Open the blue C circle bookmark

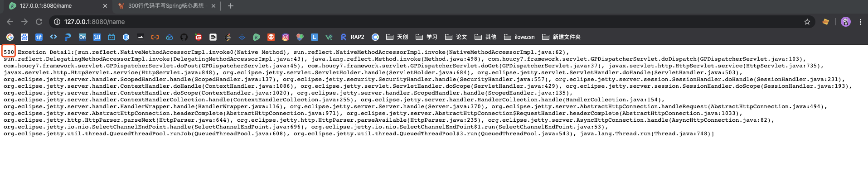(x=375, y=37)
